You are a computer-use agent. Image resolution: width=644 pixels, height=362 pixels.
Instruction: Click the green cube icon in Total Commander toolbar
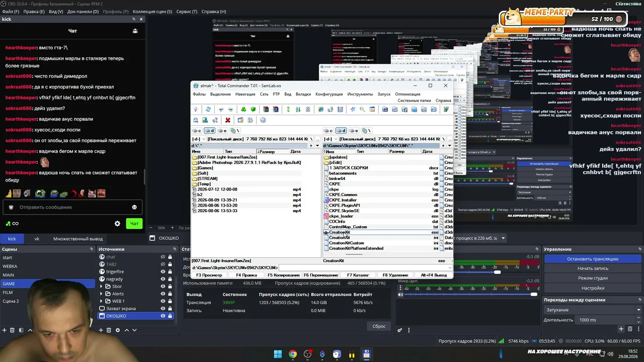pyautogui.click(x=253, y=109)
